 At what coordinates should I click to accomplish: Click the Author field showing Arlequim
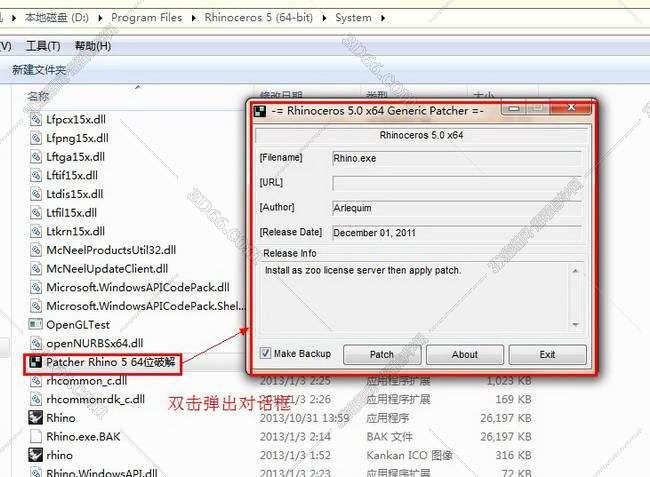coord(457,208)
